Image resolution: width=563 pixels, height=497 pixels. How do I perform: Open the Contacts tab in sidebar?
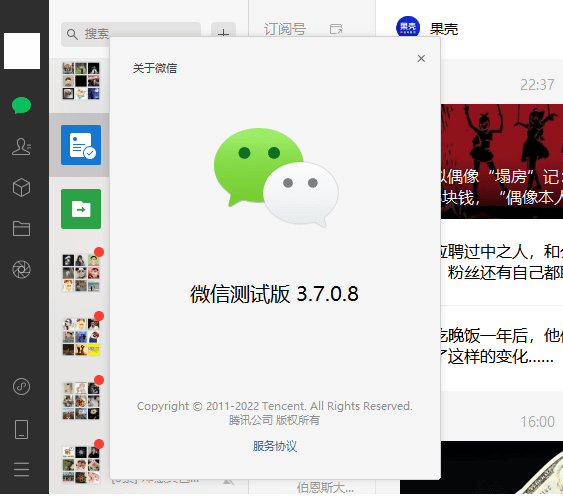[x=21, y=147]
